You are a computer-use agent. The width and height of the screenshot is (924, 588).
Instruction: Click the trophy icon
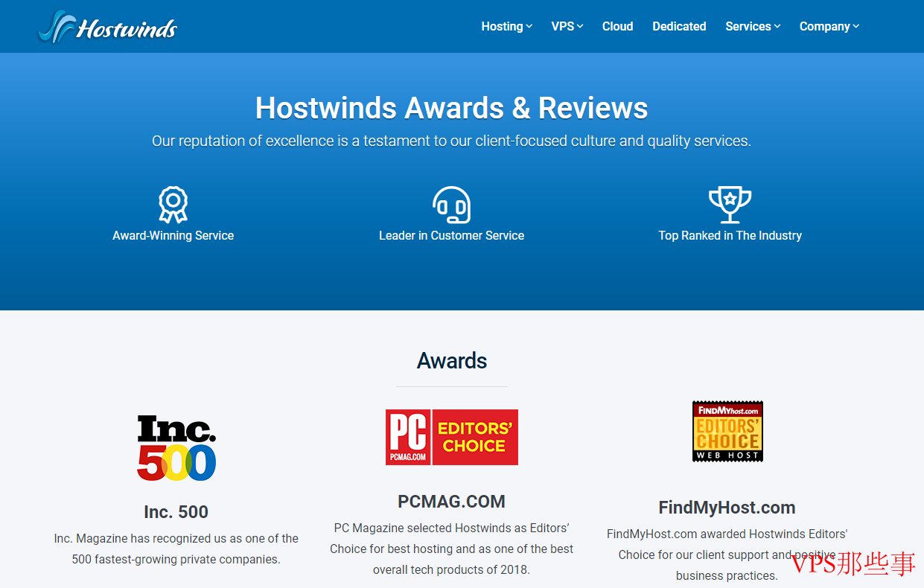(x=730, y=205)
